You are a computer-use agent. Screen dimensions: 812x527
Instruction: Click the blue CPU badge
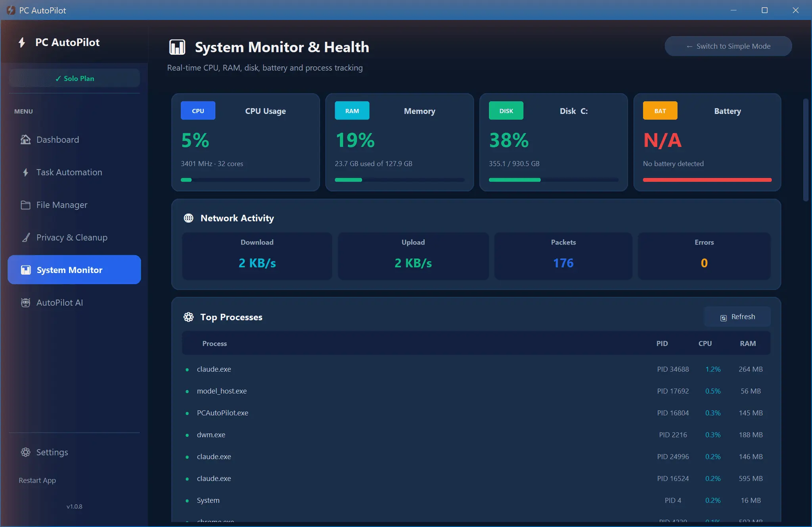click(198, 111)
